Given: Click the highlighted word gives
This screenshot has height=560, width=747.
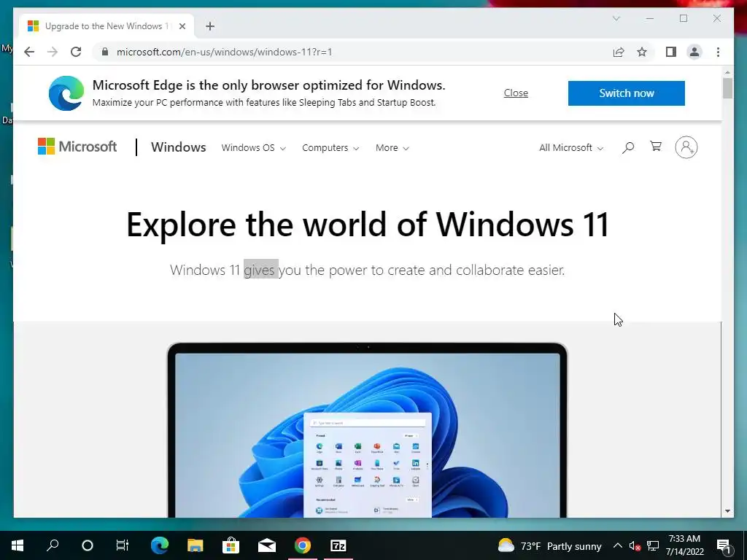Looking at the screenshot, I should 260,270.
